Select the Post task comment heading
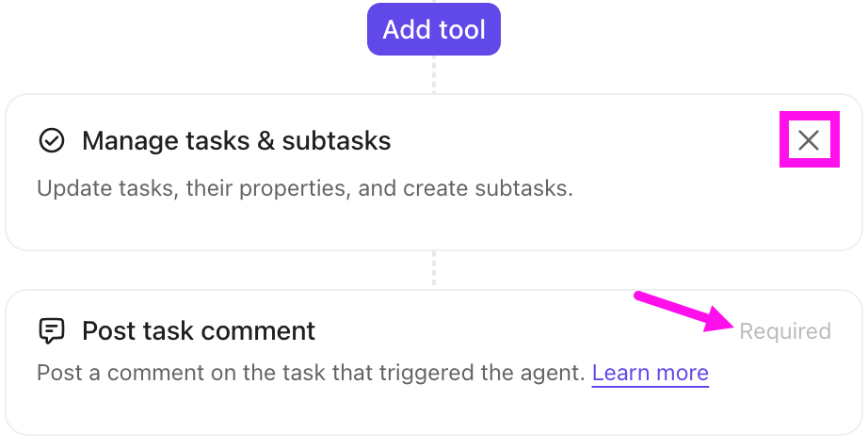The width and height of the screenshot is (868, 448). [x=198, y=331]
